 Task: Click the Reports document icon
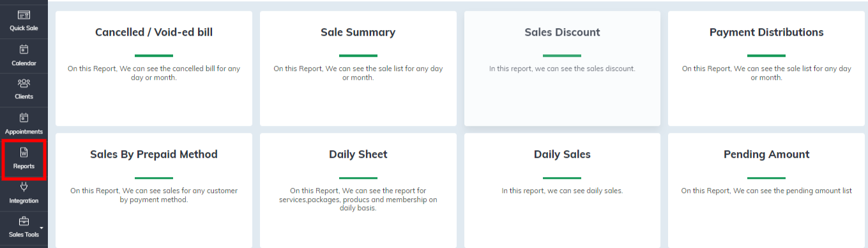[24, 152]
